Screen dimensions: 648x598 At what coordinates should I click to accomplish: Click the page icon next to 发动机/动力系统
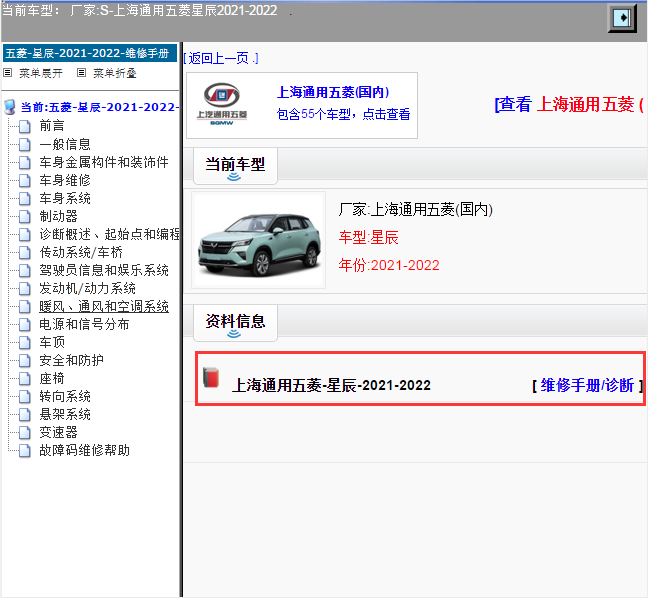coord(25,288)
